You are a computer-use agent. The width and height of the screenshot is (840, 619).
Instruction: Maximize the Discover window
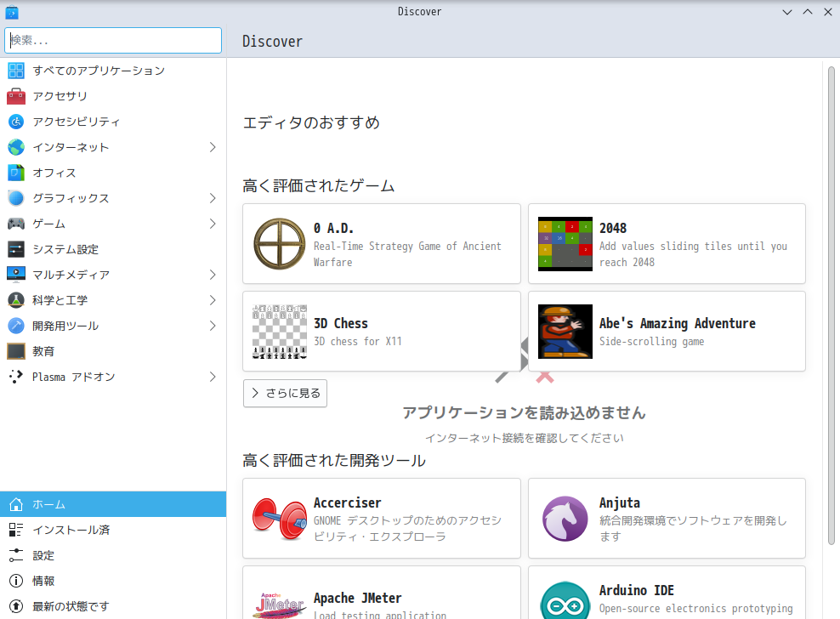click(x=808, y=12)
